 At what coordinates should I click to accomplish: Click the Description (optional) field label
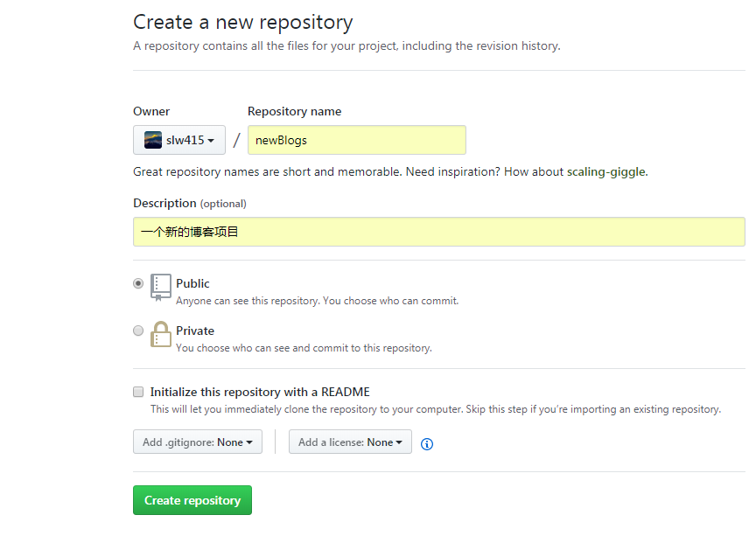[190, 203]
